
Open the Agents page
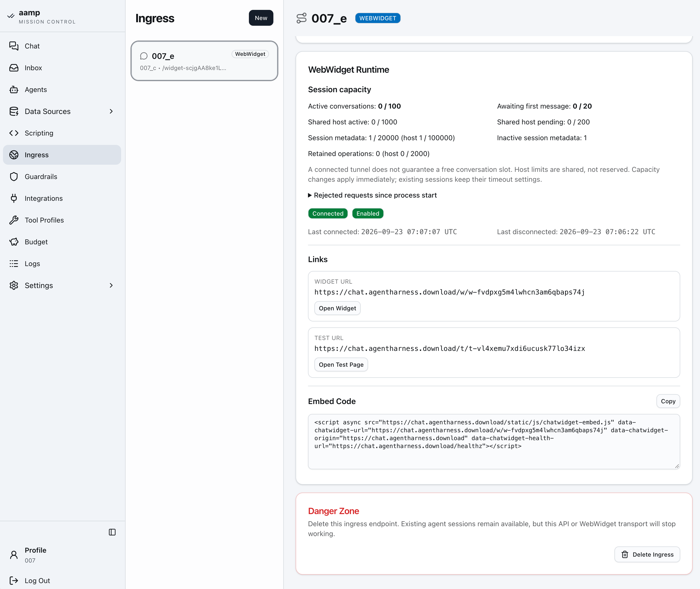coord(62,90)
